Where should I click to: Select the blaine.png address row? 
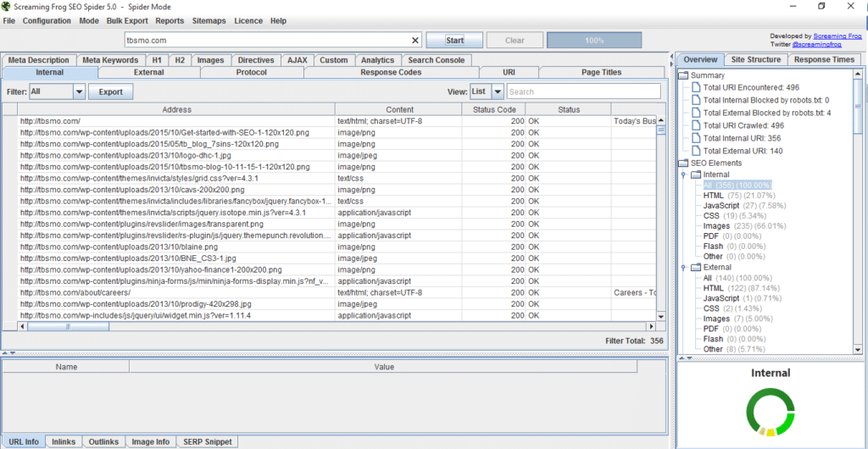(x=329, y=247)
